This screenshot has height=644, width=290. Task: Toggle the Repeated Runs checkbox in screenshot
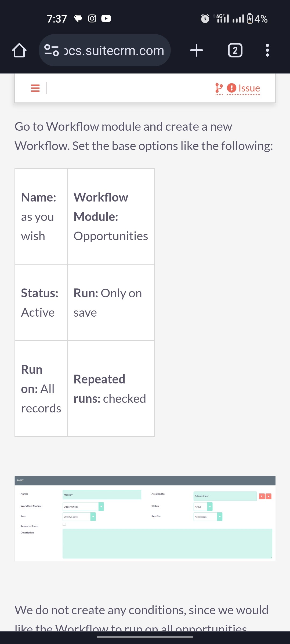[64, 524]
